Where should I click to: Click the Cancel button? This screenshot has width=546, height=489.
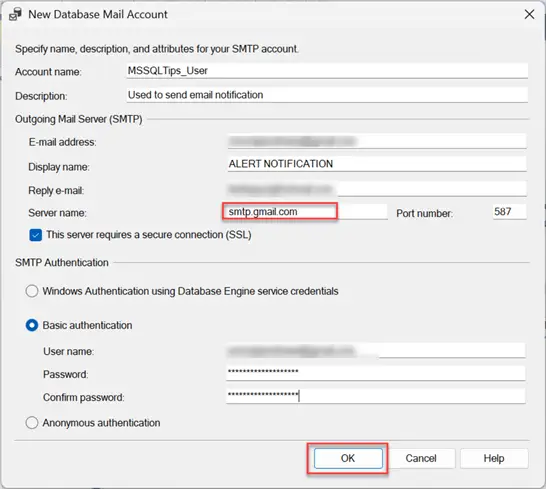(421, 458)
